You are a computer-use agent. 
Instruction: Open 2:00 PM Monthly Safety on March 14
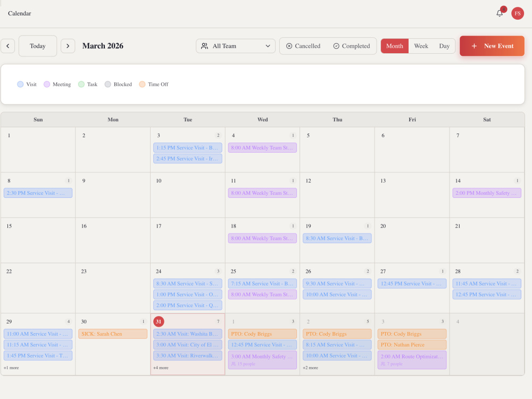click(x=487, y=193)
